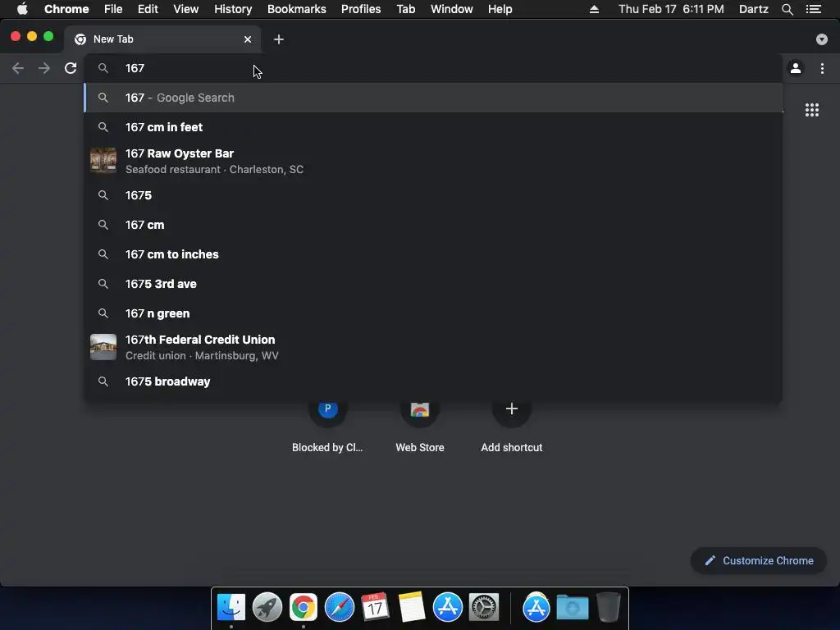Select '1675 3rd ave' suggestion
840x630 pixels.
tap(433, 283)
